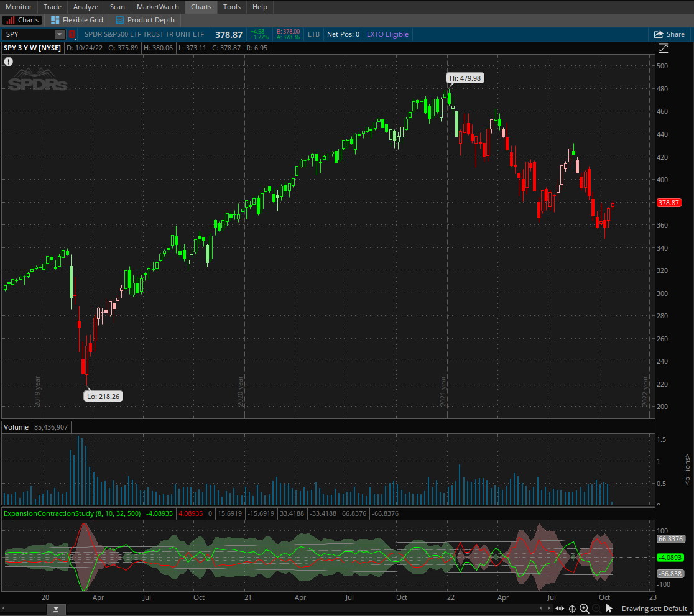
Task: Switch to Flexible Grid sub-tab
Action: 77,20
